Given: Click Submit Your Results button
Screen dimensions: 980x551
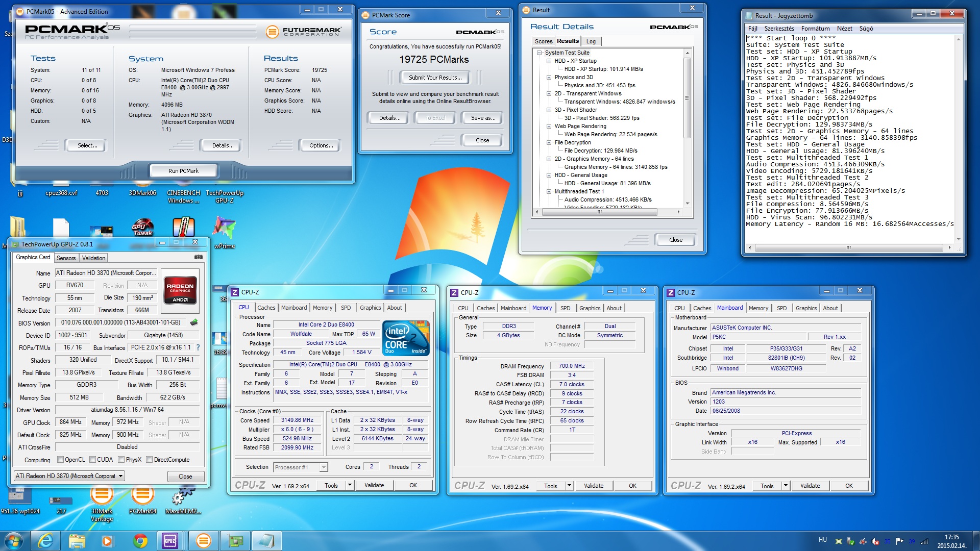Looking at the screenshot, I should [x=435, y=78].
